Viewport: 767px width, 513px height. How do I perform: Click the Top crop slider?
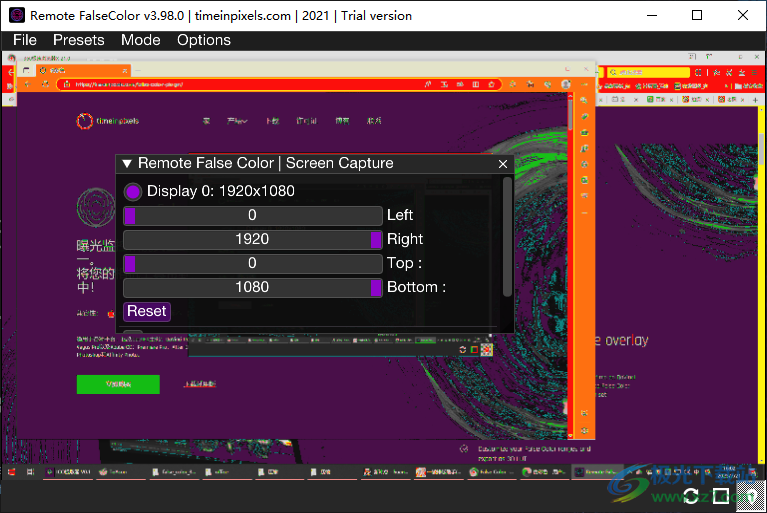tap(252, 264)
